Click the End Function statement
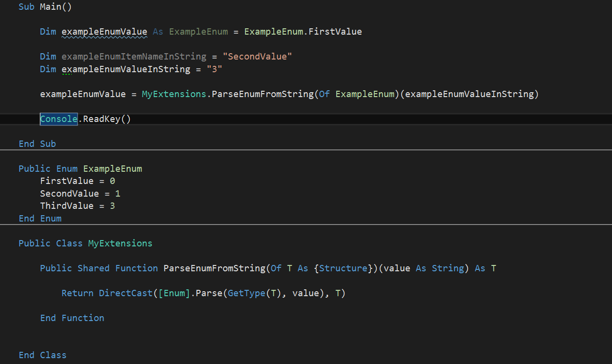 (x=72, y=318)
